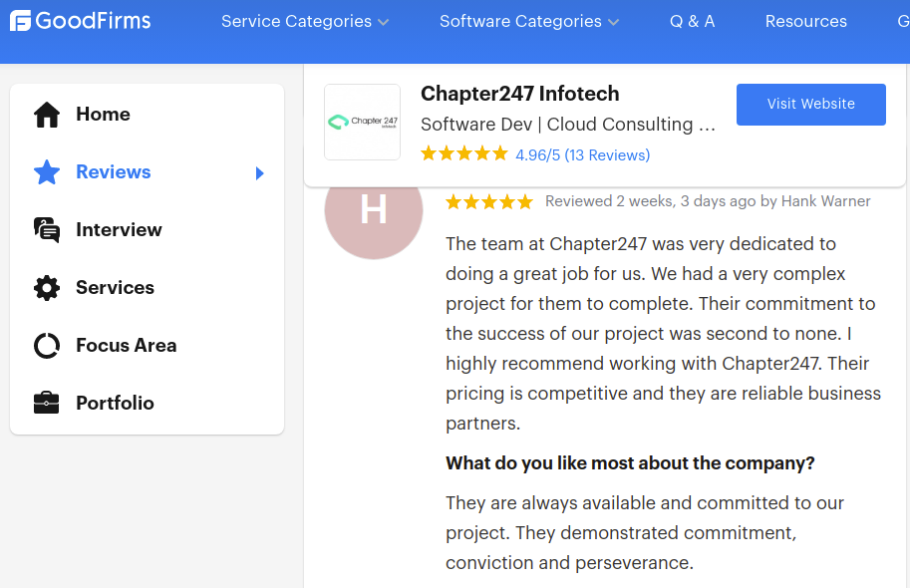Click Interview in the left sidebar
Image resolution: width=910 pixels, height=588 pixels.
tap(119, 229)
